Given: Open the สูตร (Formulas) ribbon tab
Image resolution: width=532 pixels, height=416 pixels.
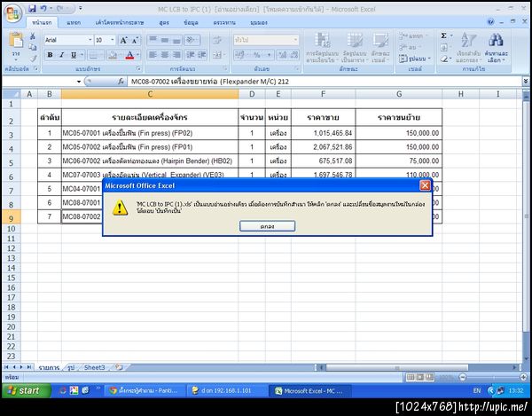Looking at the screenshot, I should [x=164, y=23].
